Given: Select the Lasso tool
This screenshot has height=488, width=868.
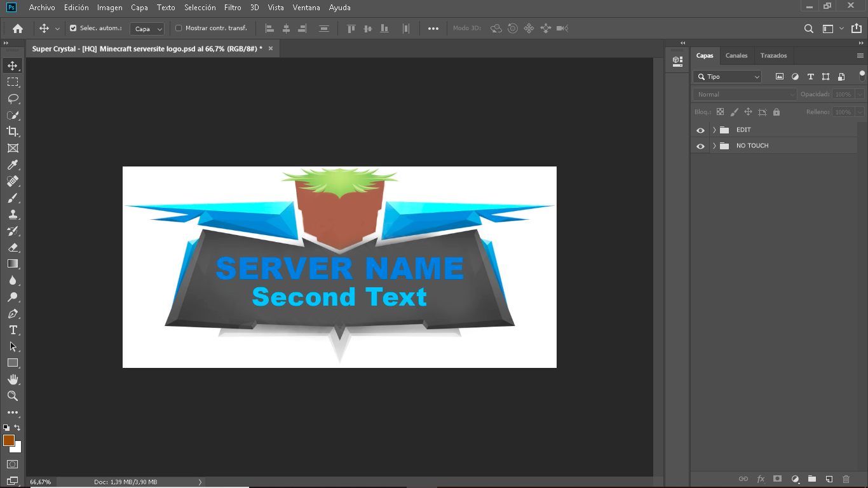Looking at the screenshot, I should pyautogui.click(x=13, y=98).
